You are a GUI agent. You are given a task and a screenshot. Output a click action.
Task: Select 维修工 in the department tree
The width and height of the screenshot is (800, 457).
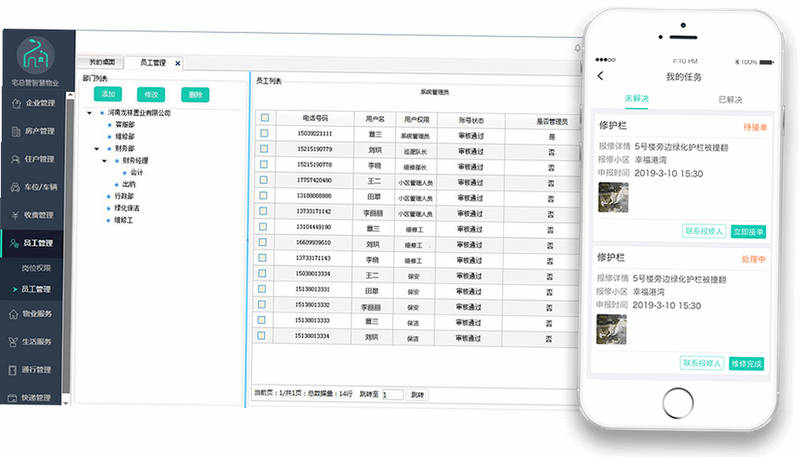click(x=123, y=220)
